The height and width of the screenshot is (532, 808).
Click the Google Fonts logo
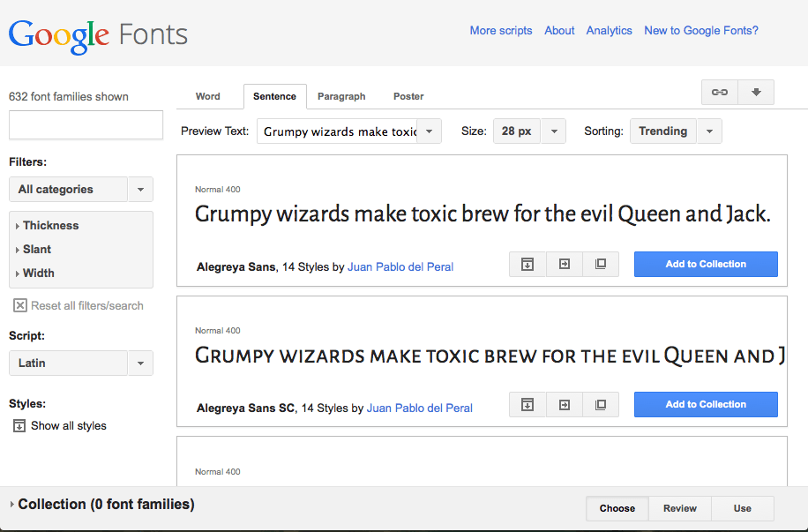[x=98, y=36]
